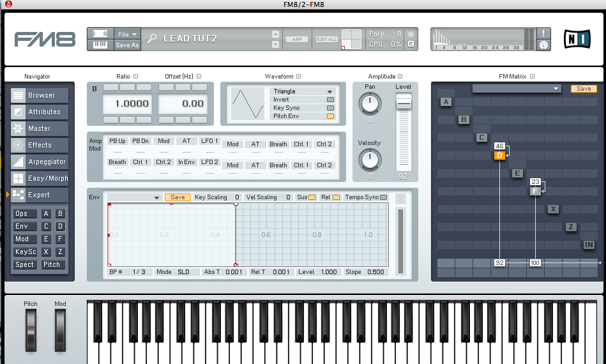The image size is (606, 364).
Task: Click the panic exclamation mark icon
Action: click(x=543, y=33)
